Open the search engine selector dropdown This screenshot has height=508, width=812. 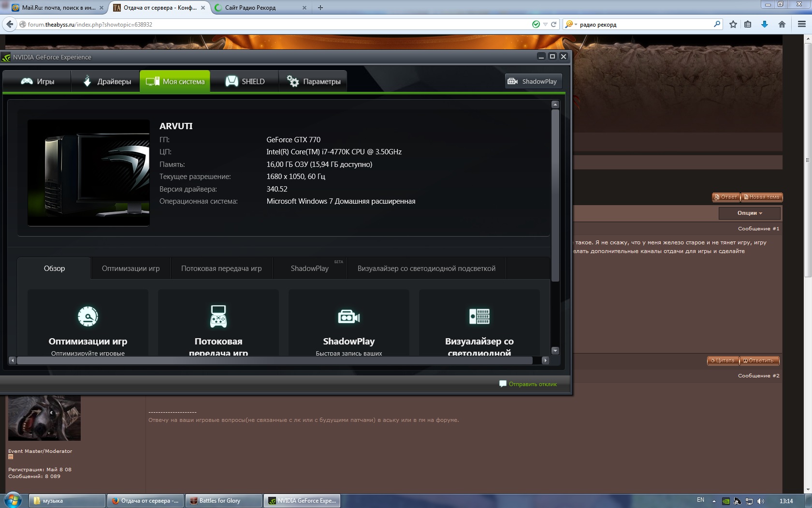[571, 24]
